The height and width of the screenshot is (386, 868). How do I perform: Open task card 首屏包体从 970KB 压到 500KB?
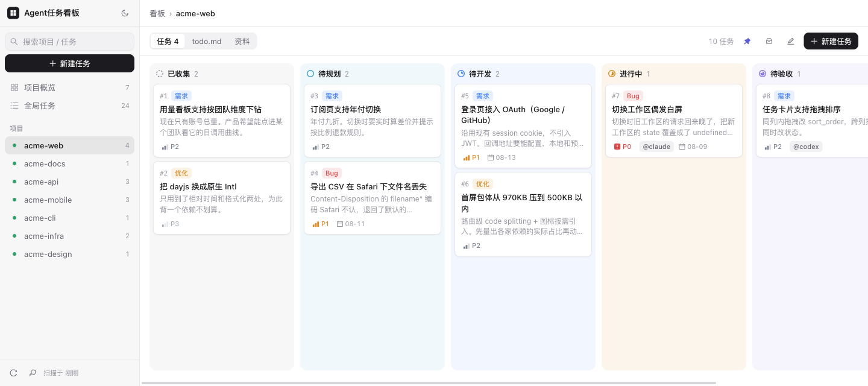point(523,214)
